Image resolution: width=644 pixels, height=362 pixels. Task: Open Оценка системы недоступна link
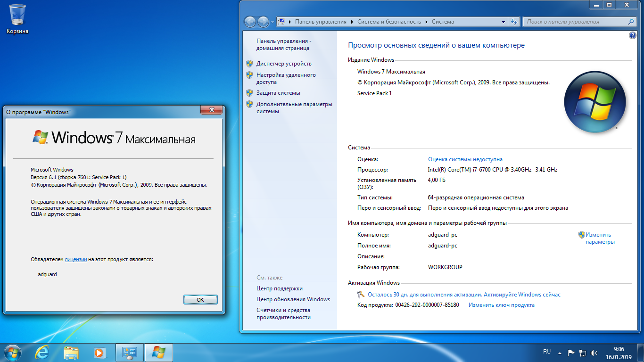465,159
